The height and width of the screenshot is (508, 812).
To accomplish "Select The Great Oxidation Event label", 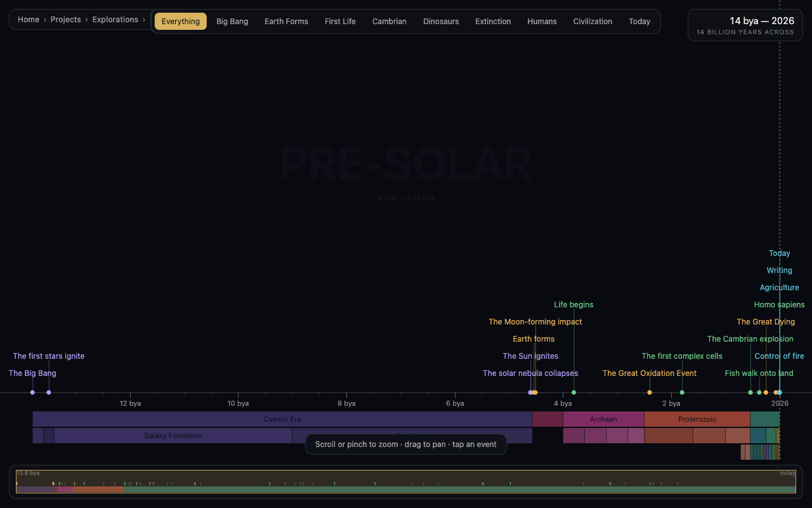I will (x=650, y=373).
